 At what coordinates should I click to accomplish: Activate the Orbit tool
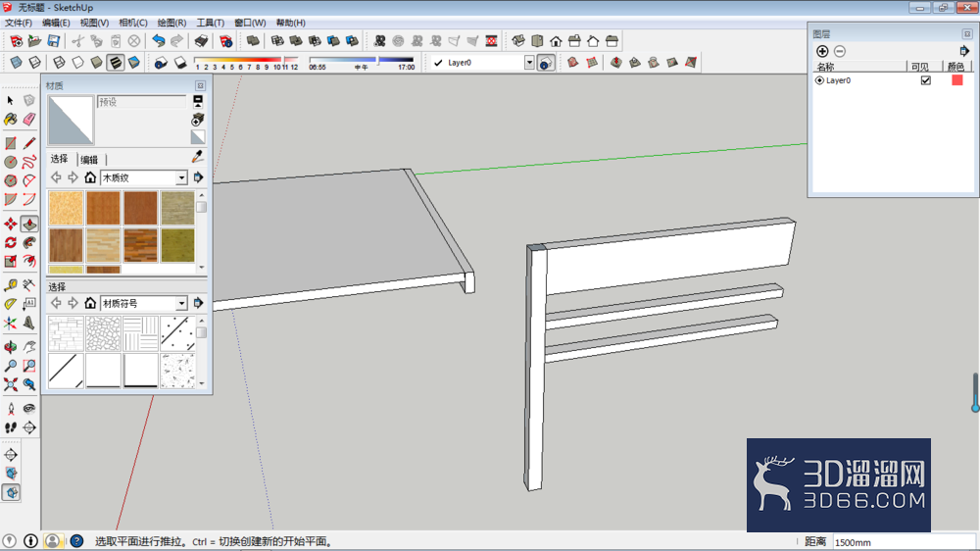pyautogui.click(x=11, y=346)
